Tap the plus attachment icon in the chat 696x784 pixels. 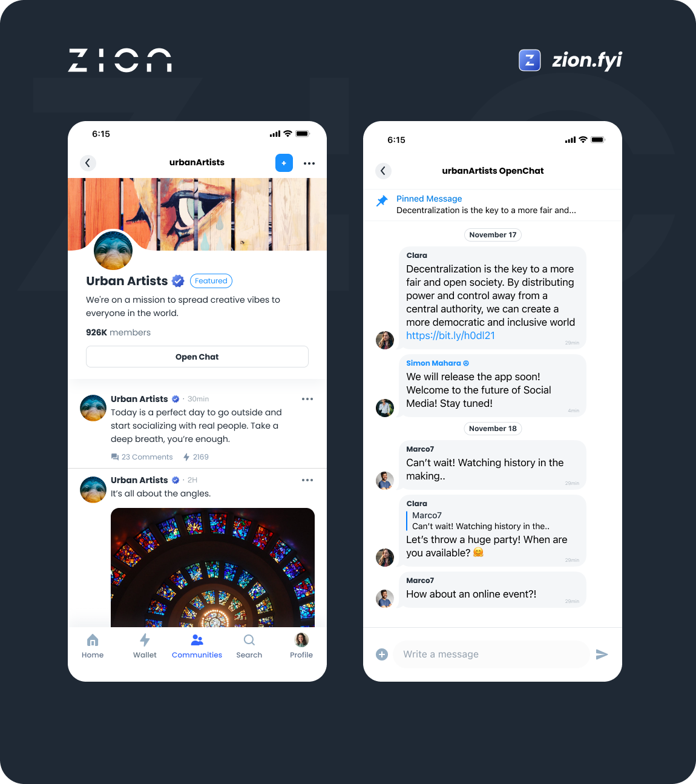click(x=382, y=654)
